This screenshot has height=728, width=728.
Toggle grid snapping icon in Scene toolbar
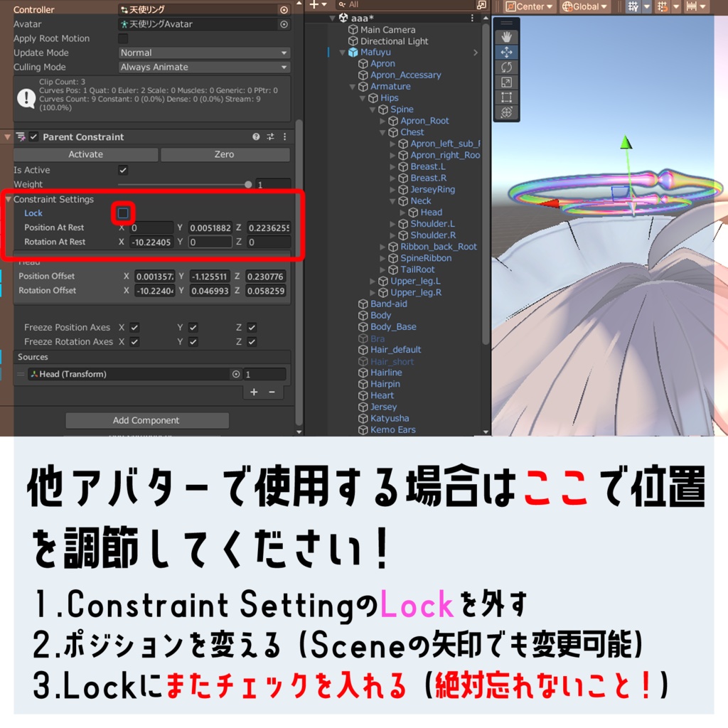pos(633,6)
